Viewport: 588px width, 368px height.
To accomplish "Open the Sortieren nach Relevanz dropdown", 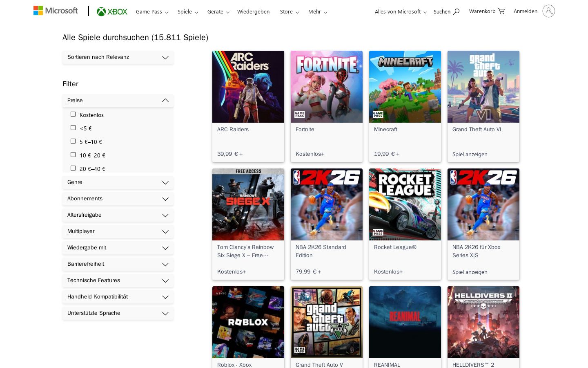I will [118, 57].
